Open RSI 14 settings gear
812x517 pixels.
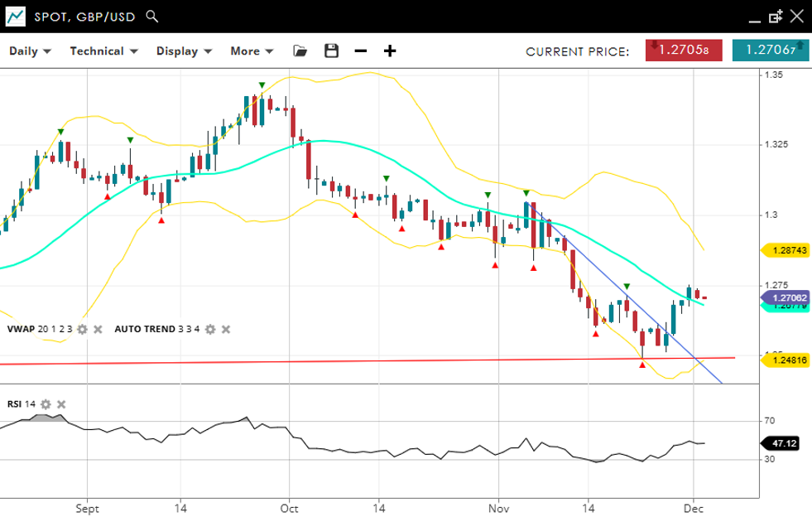(x=46, y=404)
